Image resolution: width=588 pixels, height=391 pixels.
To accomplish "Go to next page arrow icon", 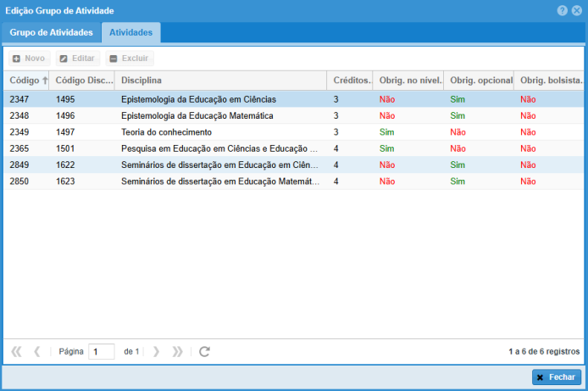I will click(x=156, y=351).
